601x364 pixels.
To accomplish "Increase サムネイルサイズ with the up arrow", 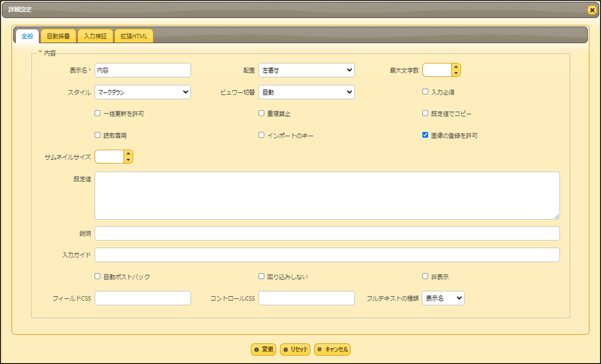I will tap(128, 154).
